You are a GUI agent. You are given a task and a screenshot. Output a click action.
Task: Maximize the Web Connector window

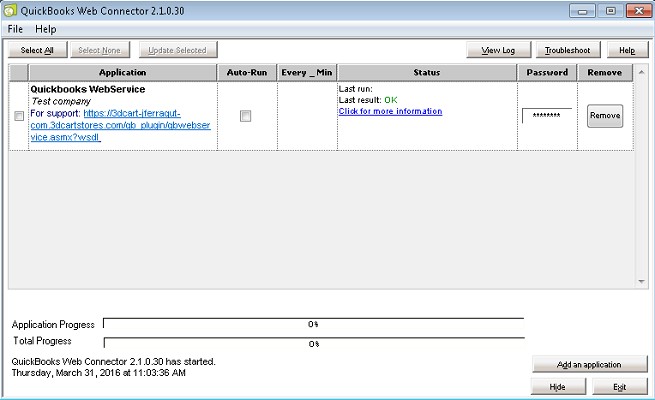(x=611, y=11)
